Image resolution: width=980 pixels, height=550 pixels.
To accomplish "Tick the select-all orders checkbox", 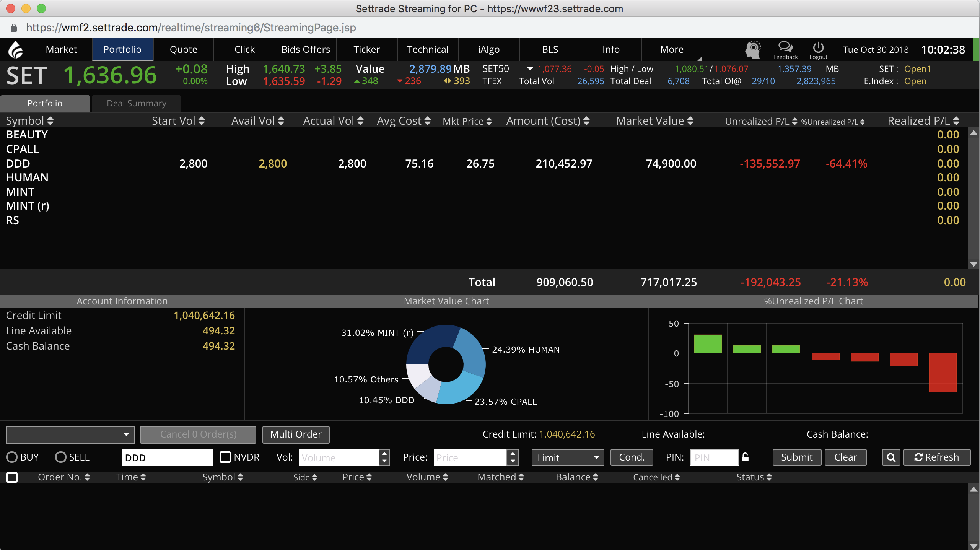I will click(x=12, y=477).
